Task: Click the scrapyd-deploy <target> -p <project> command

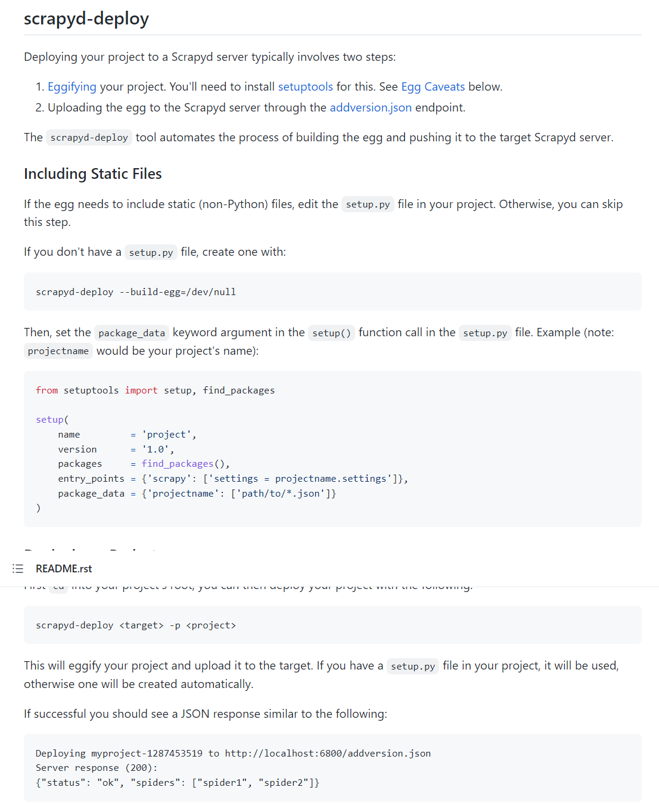Action: pos(136,625)
